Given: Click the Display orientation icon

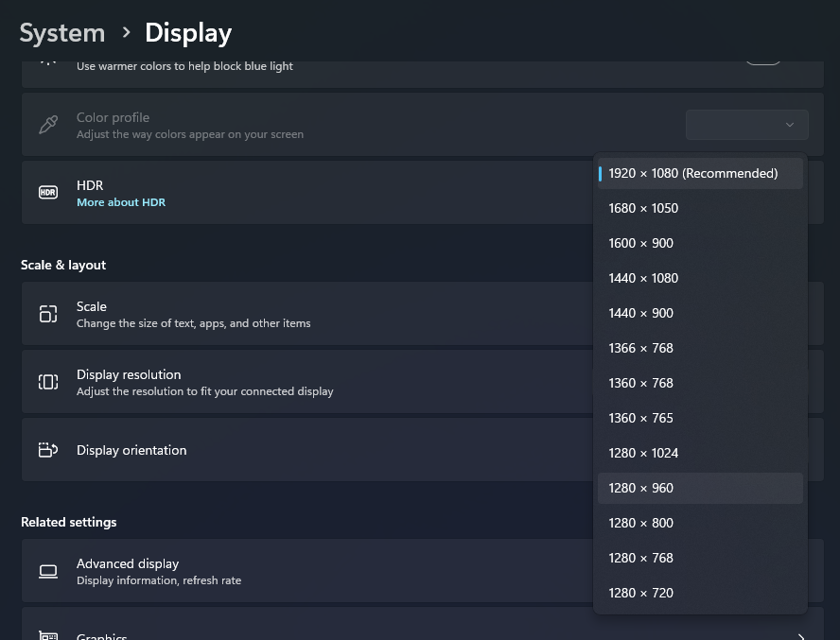Looking at the screenshot, I should click(48, 450).
